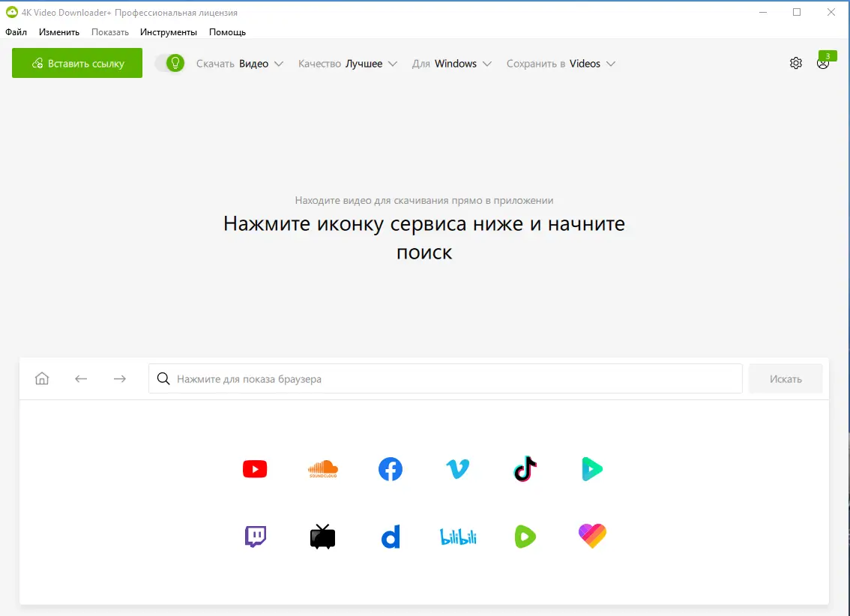Select the bilibili service icon

point(457,536)
